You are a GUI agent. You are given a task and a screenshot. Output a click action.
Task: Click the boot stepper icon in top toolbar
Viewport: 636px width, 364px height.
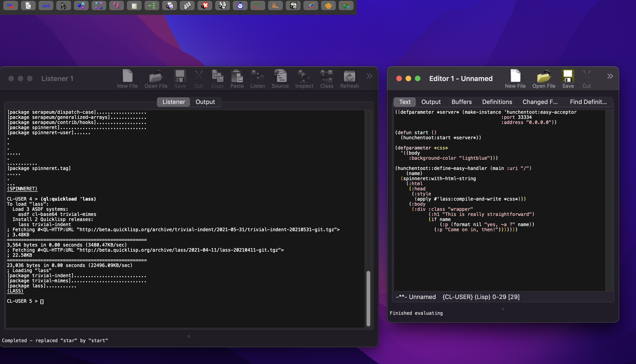pos(275,6)
